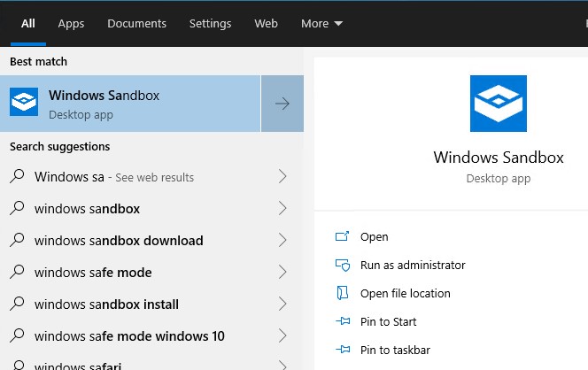Screen dimensions: 588x370
Task: Choose Open file location
Action: coord(405,294)
